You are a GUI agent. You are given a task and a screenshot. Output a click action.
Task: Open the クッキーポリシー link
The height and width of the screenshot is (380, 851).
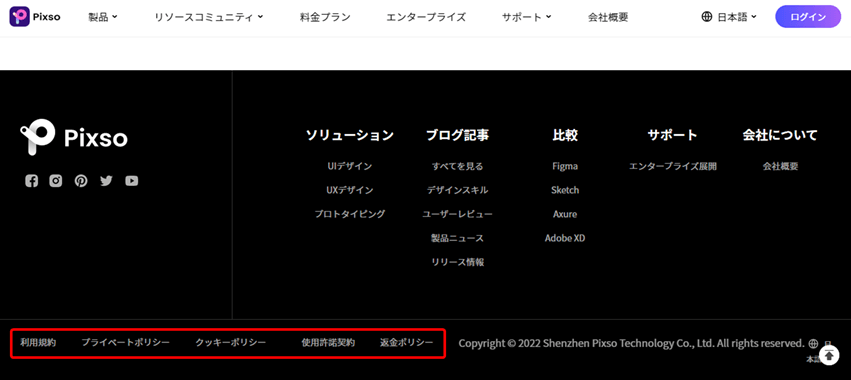click(x=231, y=343)
